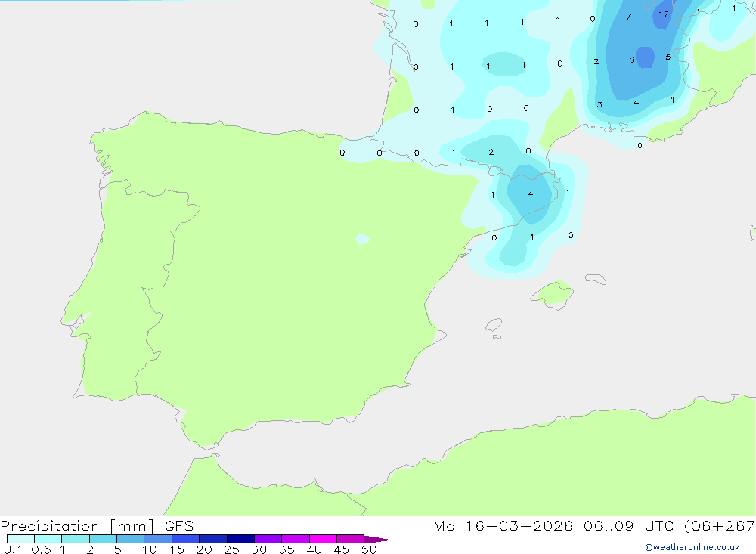Image resolution: width=756 pixels, height=554 pixels.
Task: Click the '45' legend scale label
Action: coord(342,549)
